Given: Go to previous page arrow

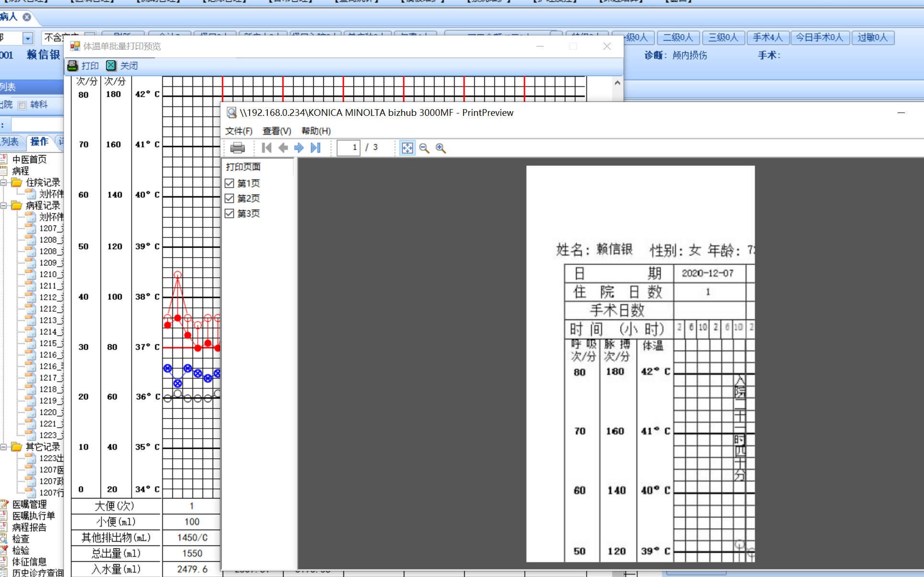Looking at the screenshot, I should pos(283,148).
